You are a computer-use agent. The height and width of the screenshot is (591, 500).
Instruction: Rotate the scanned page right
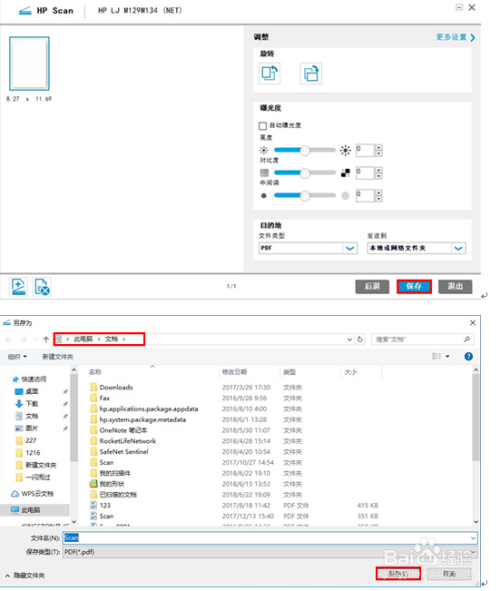pos(311,73)
